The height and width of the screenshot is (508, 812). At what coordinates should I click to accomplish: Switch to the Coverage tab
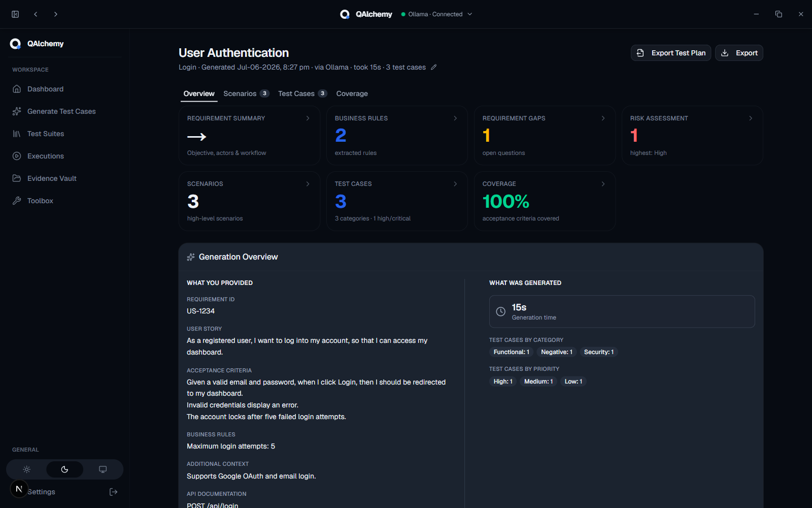[352, 93]
